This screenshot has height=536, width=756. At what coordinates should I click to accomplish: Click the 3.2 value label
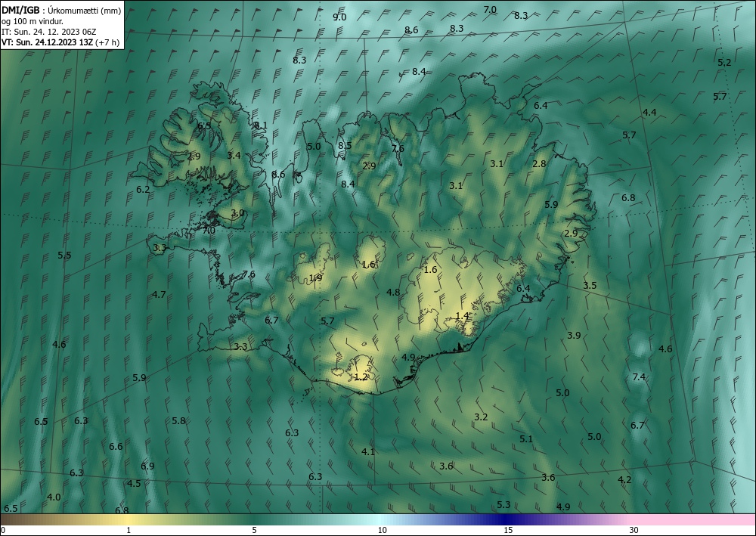pyautogui.click(x=481, y=417)
